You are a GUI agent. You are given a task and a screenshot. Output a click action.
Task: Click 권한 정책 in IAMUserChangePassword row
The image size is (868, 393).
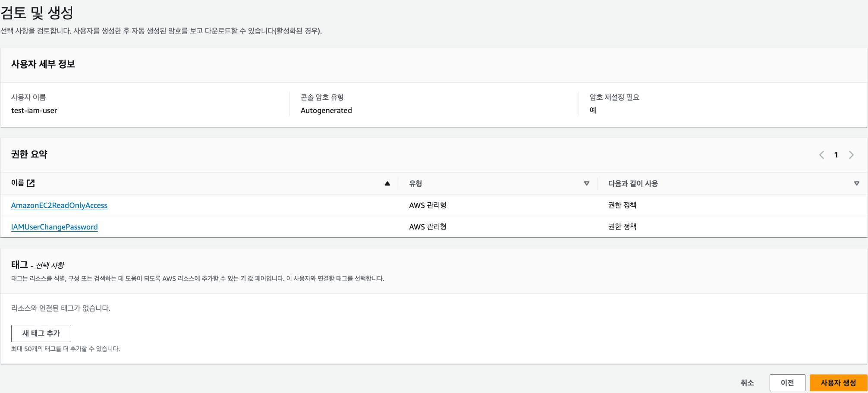(622, 226)
